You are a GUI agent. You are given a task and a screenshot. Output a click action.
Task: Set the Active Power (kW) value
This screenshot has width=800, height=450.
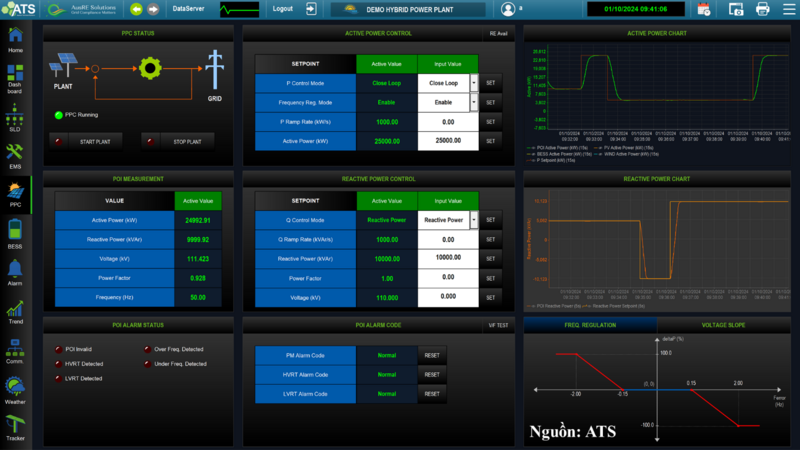pyautogui.click(x=490, y=141)
